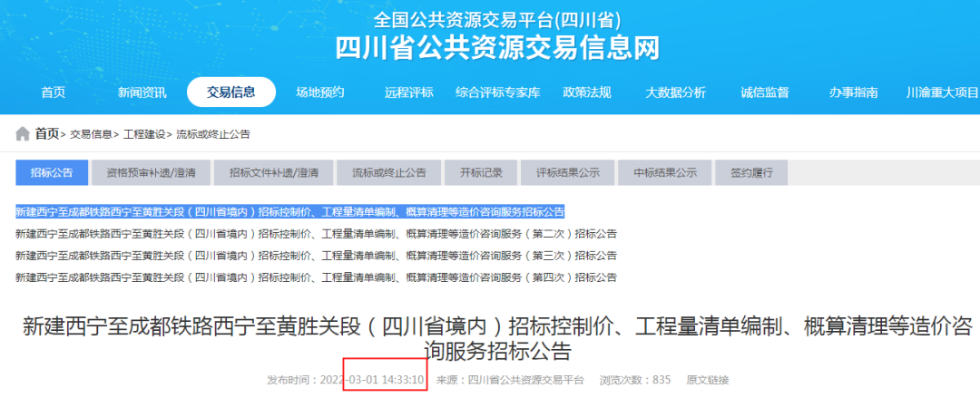The image size is (980, 398).
Task: Click the 原文链接 link
Action: click(x=708, y=380)
